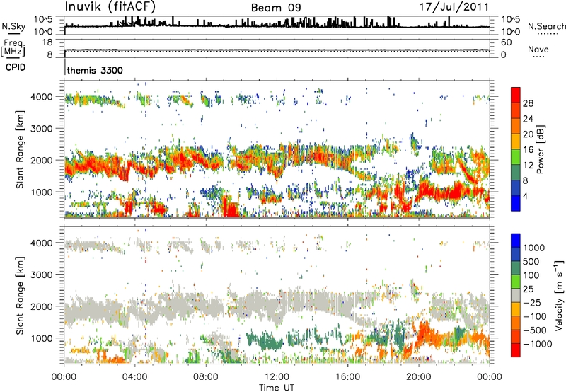Click the '20:00' time axis label
Image resolution: width=566 pixels, height=392 pixels.
[x=418, y=377]
